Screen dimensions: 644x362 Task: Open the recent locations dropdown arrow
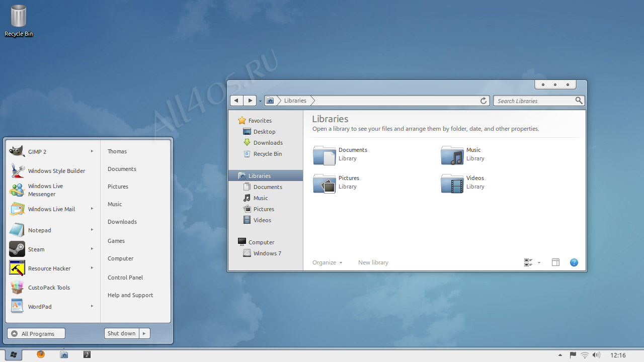pyautogui.click(x=260, y=101)
